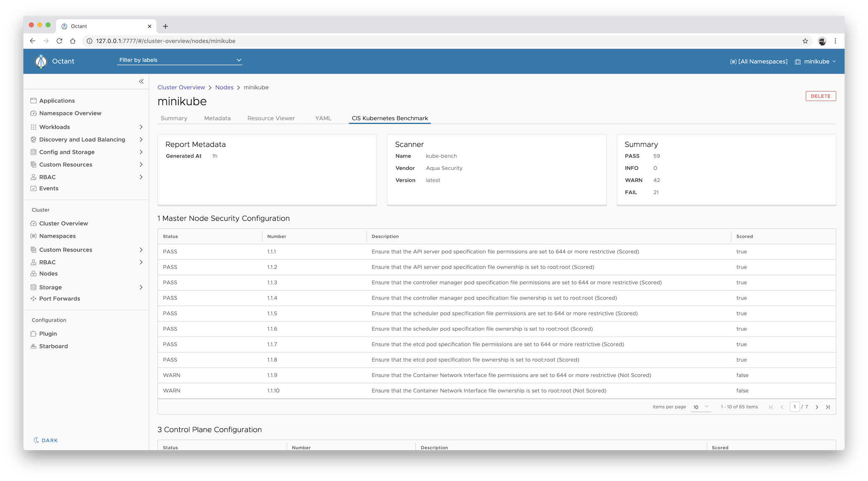
Task: Open items per page dropdown
Action: (x=701, y=407)
